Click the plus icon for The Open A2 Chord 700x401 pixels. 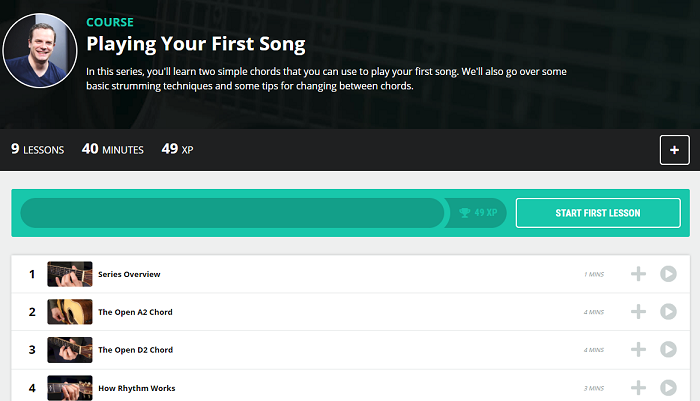pyautogui.click(x=639, y=312)
